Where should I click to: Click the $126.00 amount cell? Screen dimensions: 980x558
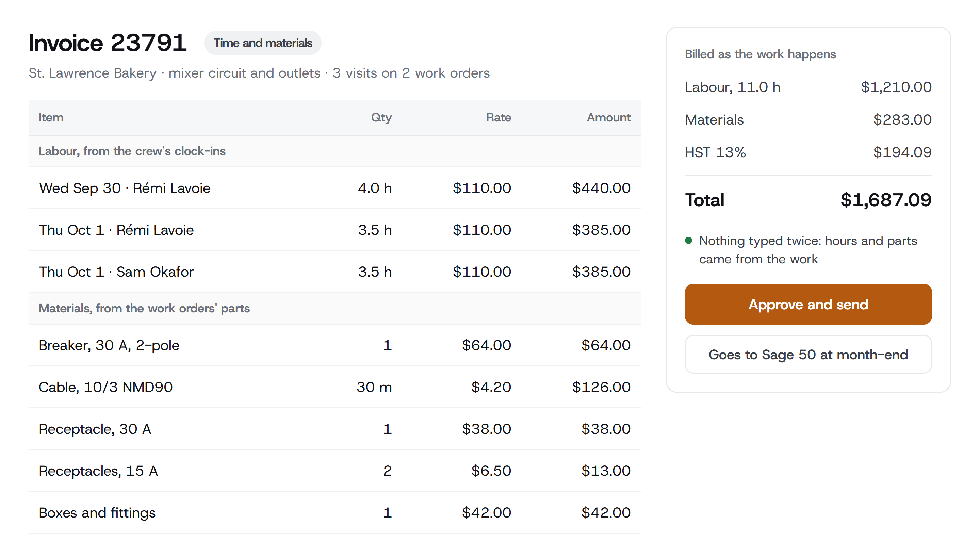pos(601,387)
